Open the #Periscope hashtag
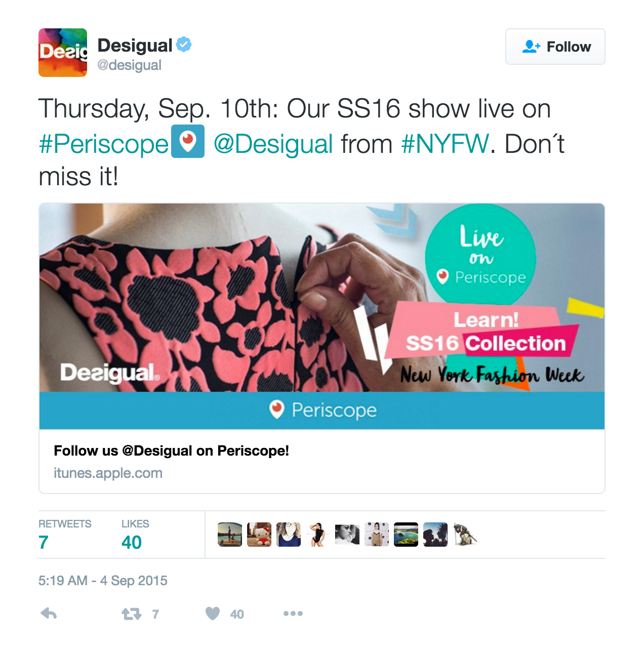This screenshot has height=654, width=644. click(x=104, y=144)
